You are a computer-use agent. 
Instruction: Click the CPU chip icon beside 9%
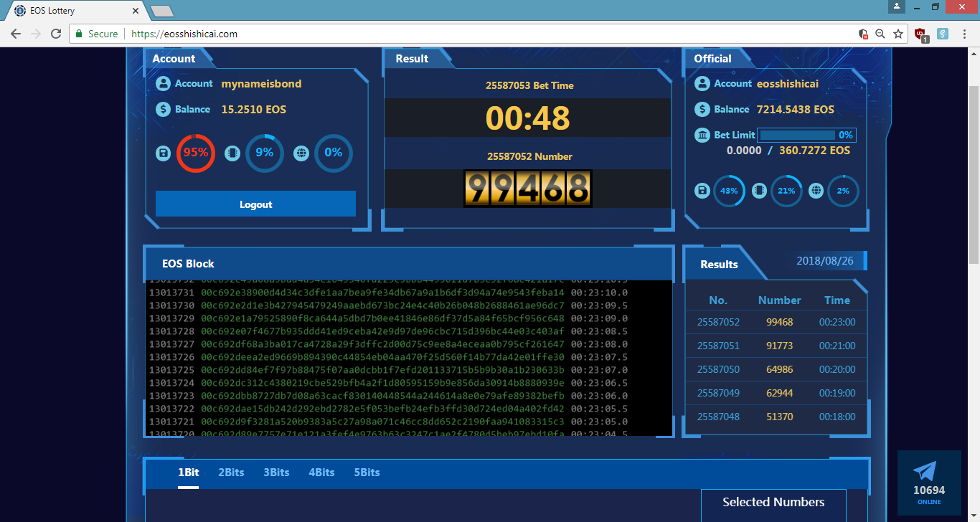[232, 153]
